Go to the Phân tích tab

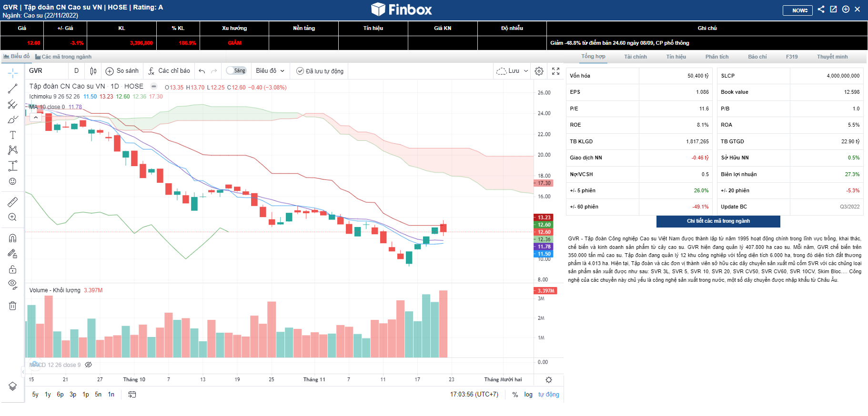pyautogui.click(x=717, y=57)
